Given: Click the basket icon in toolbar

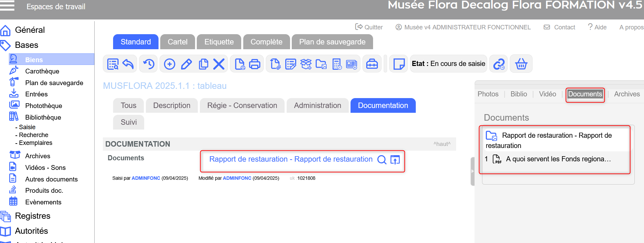Looking at the screenshot, I should [521, 64].
